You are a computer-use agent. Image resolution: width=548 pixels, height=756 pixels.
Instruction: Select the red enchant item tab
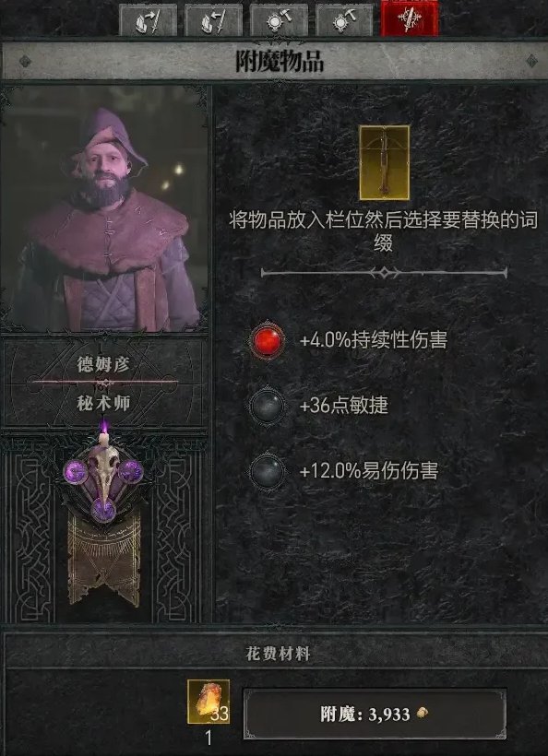pos(410,18)
